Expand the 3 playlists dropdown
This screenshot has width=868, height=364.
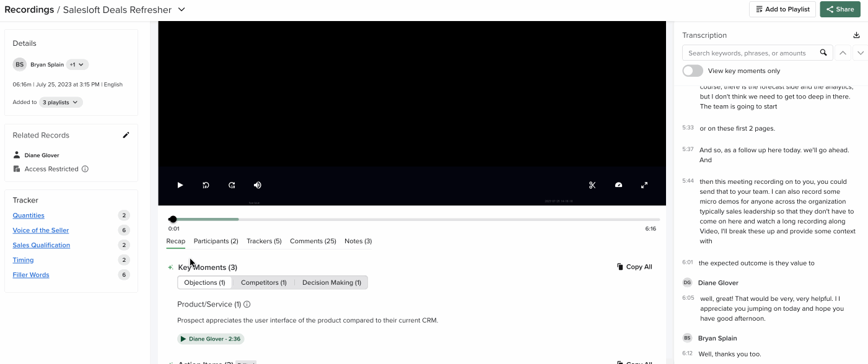[x=61, y=102]
